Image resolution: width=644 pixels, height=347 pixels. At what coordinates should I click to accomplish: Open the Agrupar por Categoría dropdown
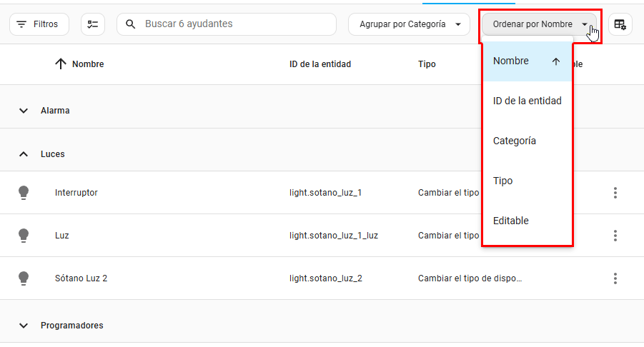tap(409, 24)
